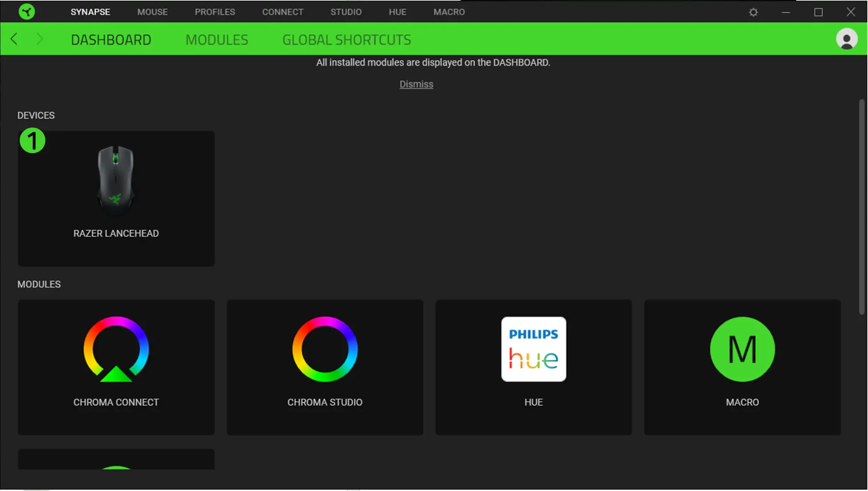Open the Philips Hue module icon
This screenshot has height=491, width=868.
[533, 349]
